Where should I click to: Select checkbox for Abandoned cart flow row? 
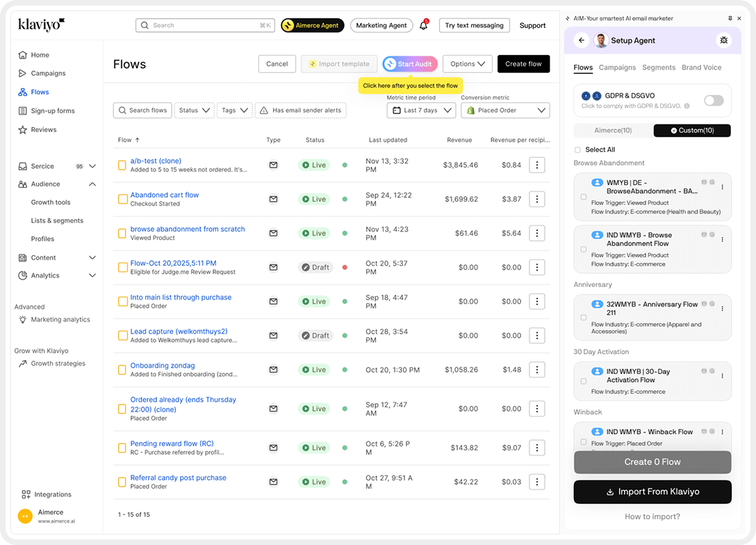click(122, 199)
